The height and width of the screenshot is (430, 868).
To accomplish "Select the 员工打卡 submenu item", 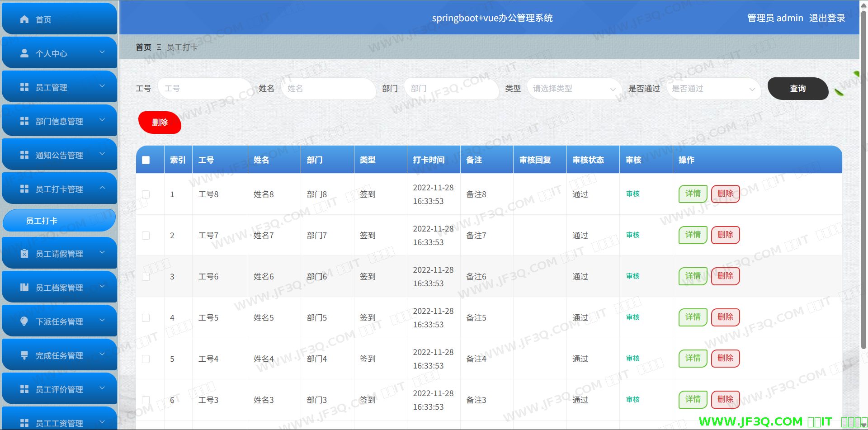I will tap(59, 221).
